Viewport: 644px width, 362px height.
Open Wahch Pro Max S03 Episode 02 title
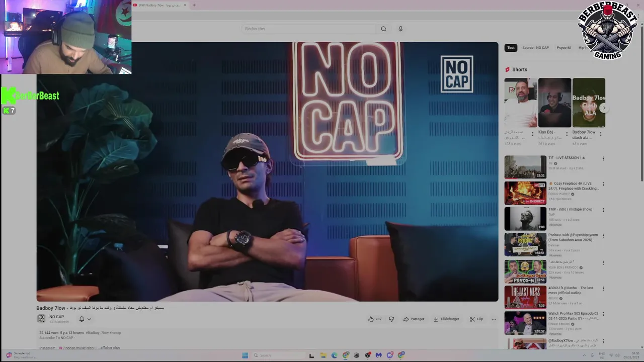point(574,316)
